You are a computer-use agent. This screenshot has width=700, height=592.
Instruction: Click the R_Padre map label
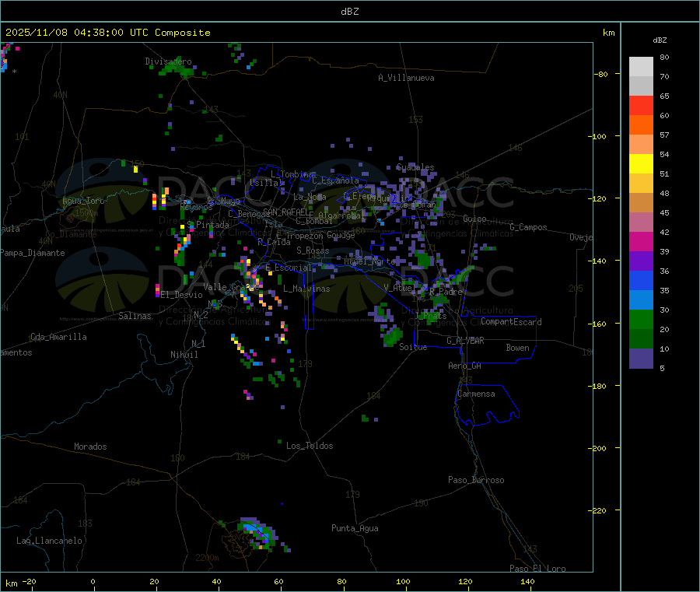pos(446,292)
